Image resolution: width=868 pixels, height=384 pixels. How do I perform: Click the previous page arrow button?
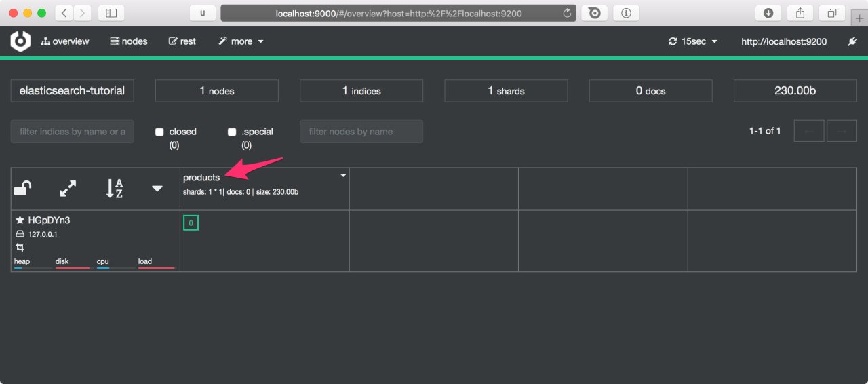tap(809, 131)
